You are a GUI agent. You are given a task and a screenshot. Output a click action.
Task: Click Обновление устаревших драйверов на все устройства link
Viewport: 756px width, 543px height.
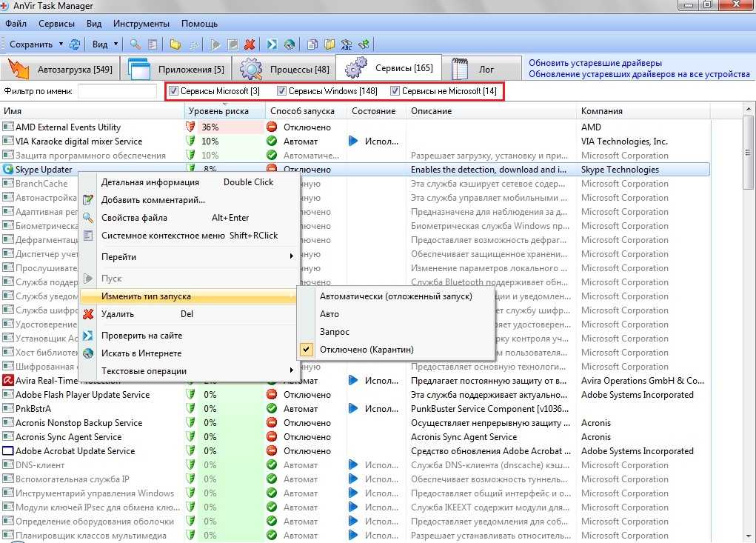pos(639,74)
